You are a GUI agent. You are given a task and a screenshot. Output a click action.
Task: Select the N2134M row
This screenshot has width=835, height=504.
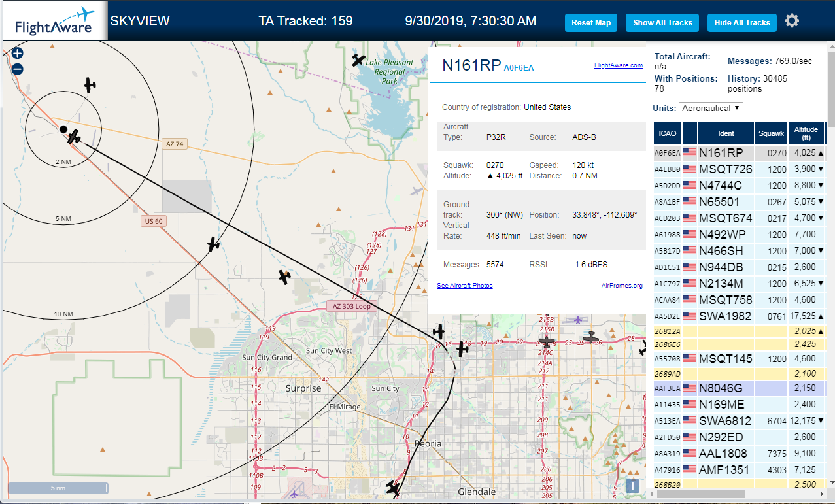(x=740, y=284)
